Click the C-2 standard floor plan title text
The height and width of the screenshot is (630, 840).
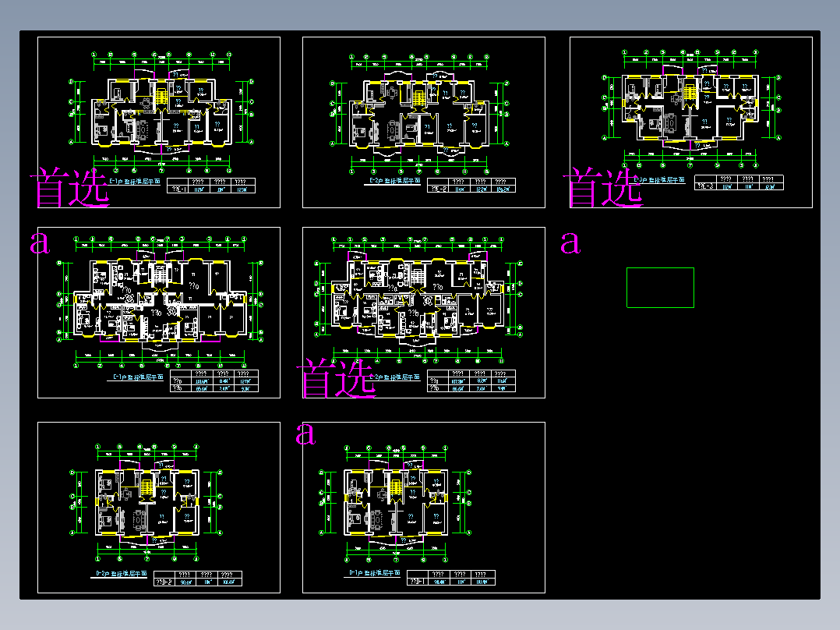pos(395,377)
